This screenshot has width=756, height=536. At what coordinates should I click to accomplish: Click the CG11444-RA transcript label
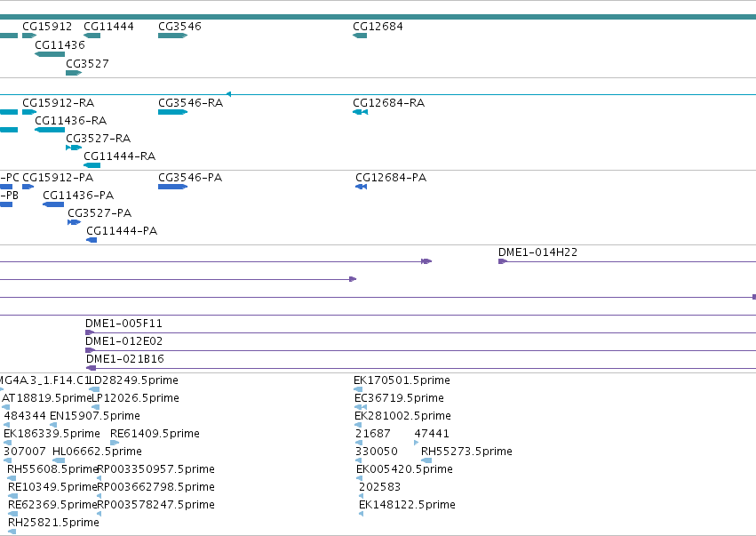pos(120,156)
